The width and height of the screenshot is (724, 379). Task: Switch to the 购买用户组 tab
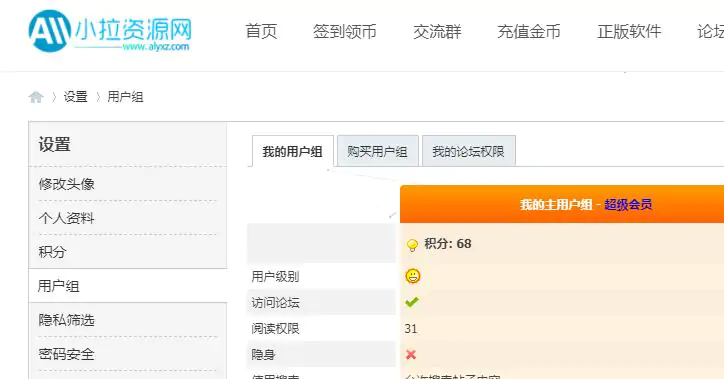378,151
